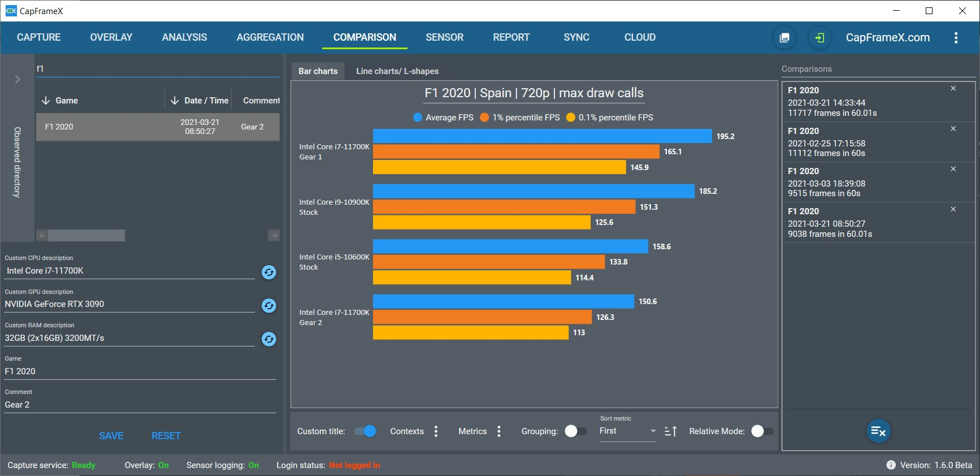Open the SYNC tab
This screenshot has width=980, height=476.
pyautogui.click(x=576, y=37)
